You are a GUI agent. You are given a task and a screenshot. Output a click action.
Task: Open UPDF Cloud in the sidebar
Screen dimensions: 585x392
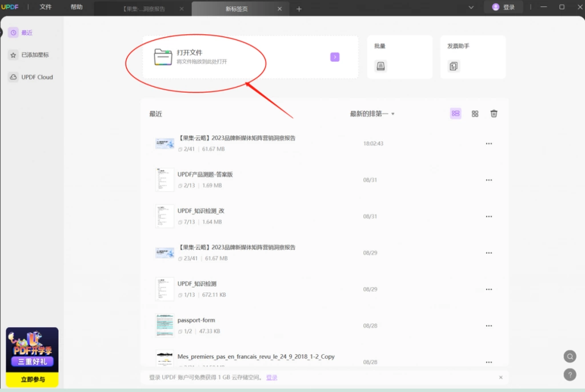click(x=31, y=77)
